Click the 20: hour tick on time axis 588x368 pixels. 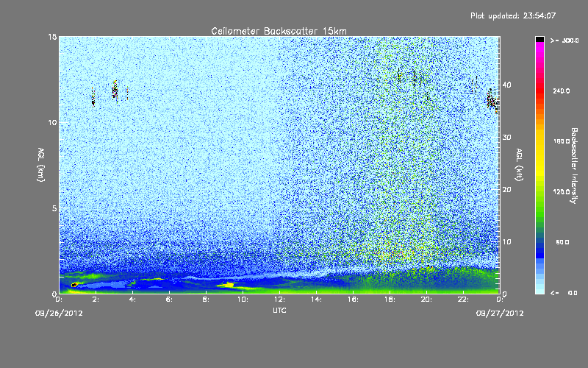426,300
